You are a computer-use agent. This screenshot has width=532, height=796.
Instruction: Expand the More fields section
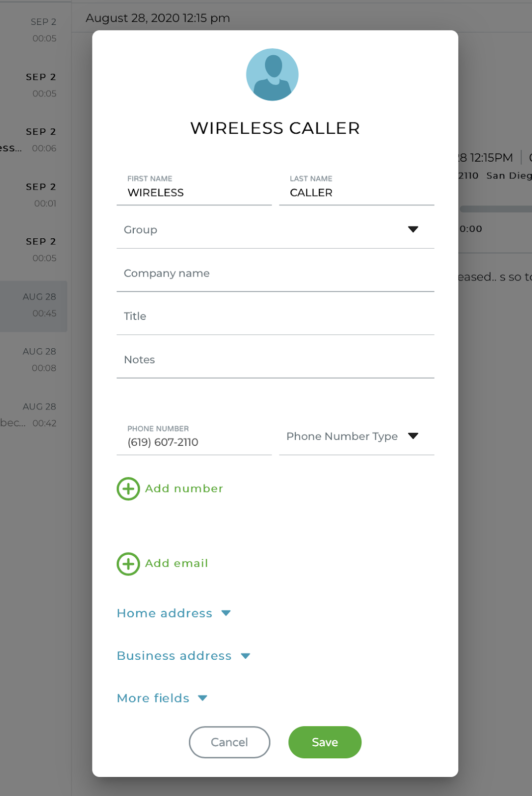(162, 698)
